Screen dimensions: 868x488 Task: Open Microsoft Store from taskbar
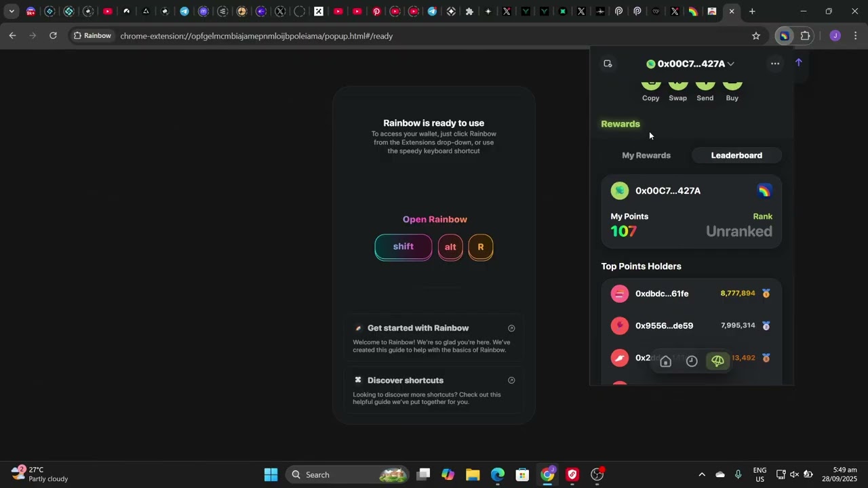(522, 474)
